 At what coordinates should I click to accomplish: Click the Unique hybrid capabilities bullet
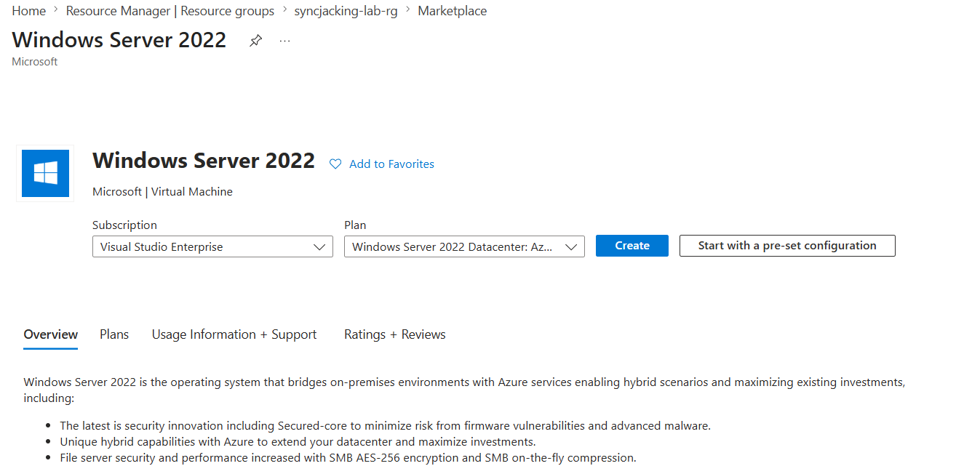[298, 442]
